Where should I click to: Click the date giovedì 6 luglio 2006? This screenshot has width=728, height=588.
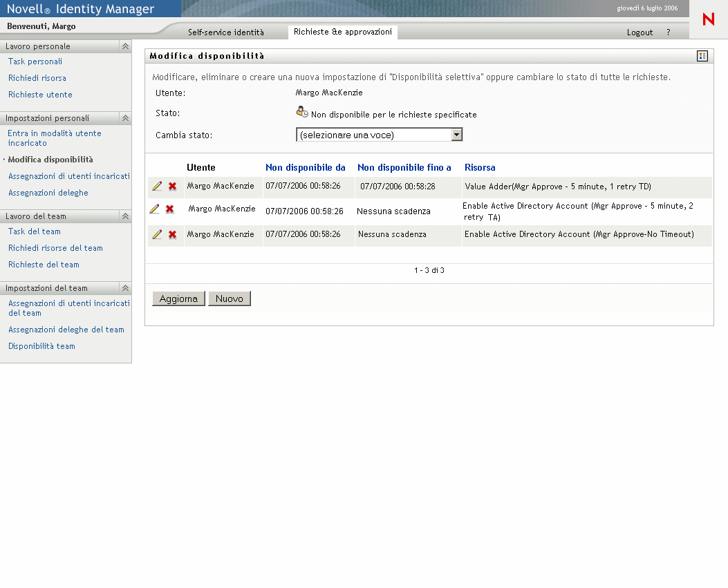pyautogui.click(x=647, y=8)
